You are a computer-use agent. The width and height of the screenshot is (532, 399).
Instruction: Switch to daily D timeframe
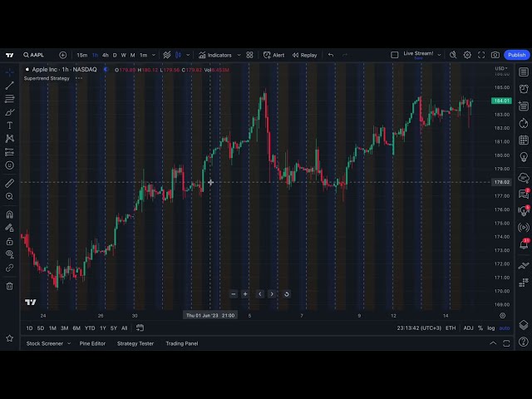[115, 55]
